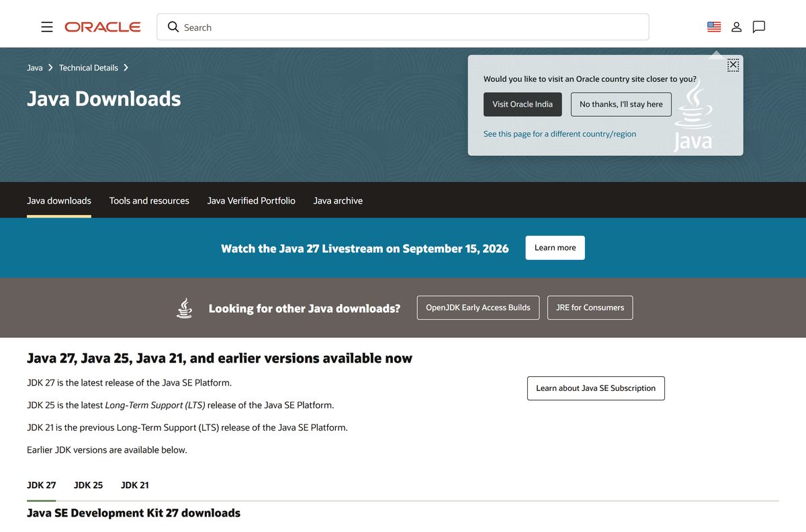
Task: Click the Oracle logo
Action: [103, 27]
